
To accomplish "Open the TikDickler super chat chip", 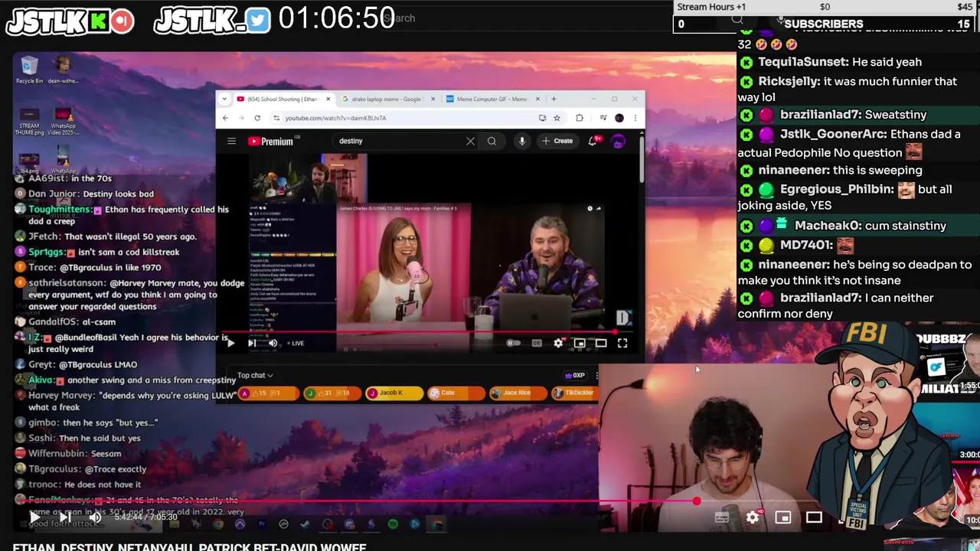I will pos(574,393).
